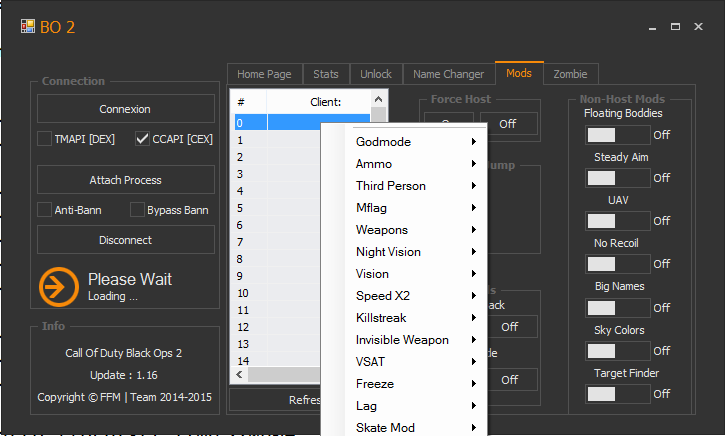The width and height of the screenshot is (726, 436).
Task: Open the Stats tab
Action: point(326,74)
